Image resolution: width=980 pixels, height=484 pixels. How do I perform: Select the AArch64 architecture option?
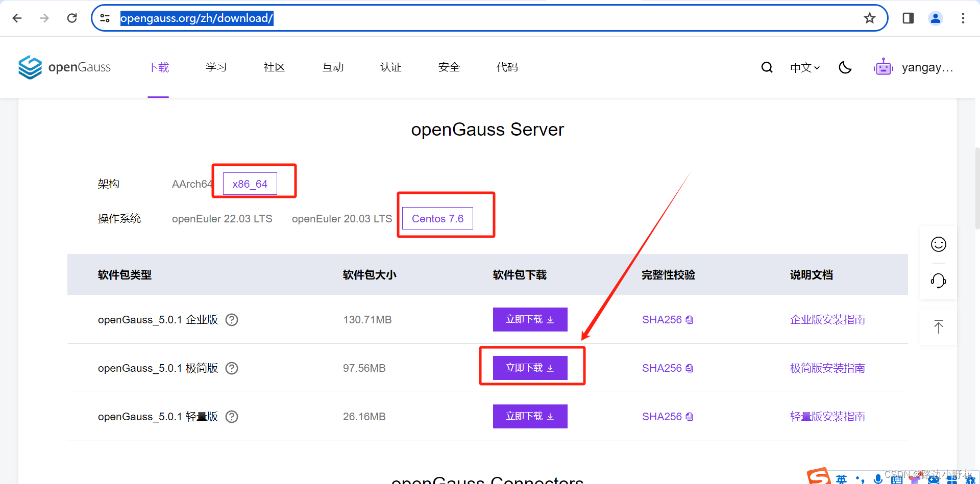pos(192,184)
